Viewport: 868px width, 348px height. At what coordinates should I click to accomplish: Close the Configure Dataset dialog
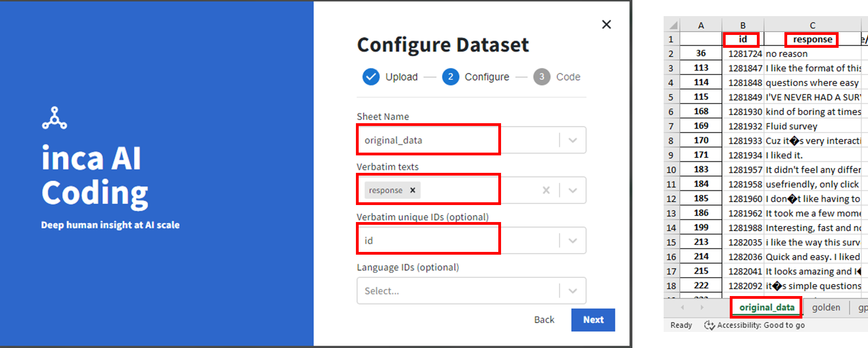pos(606,24)
